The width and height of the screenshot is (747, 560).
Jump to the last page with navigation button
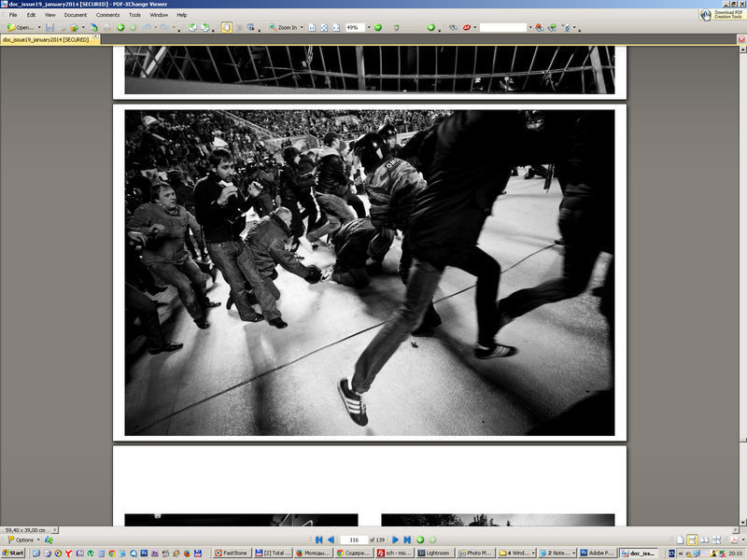click(x=406, y=539)
